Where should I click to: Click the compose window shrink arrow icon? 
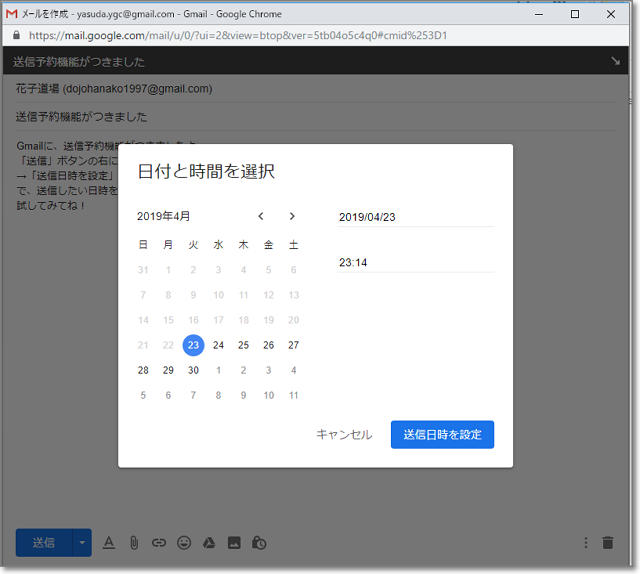(615, 61)
